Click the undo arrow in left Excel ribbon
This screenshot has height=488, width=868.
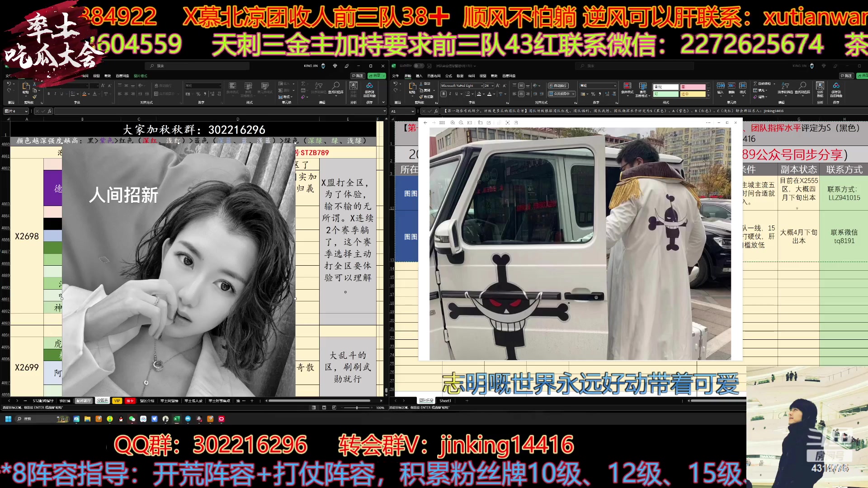(x=9, y=84)
